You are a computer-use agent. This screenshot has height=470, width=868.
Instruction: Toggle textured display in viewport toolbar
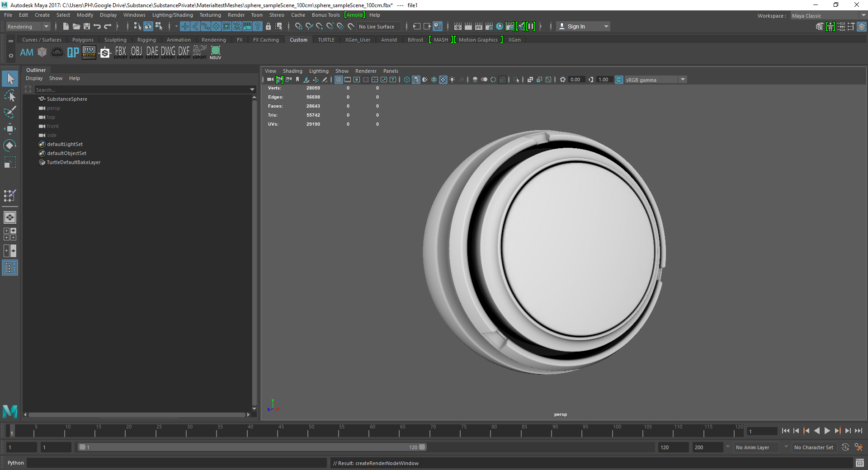click(x=443, y=80)
